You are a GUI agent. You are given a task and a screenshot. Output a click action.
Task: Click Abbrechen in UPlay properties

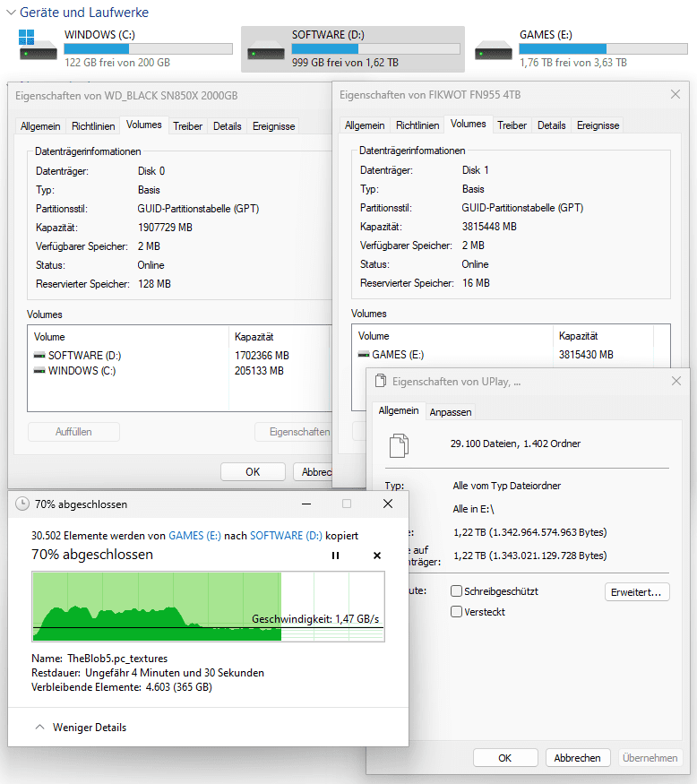[x=578, y=757]
